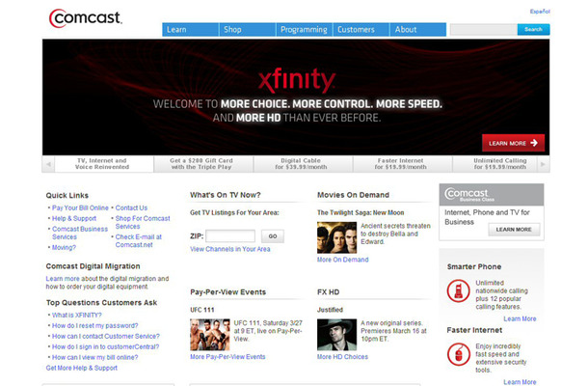Click Learn More under Faster Internet

coord(520,382)
